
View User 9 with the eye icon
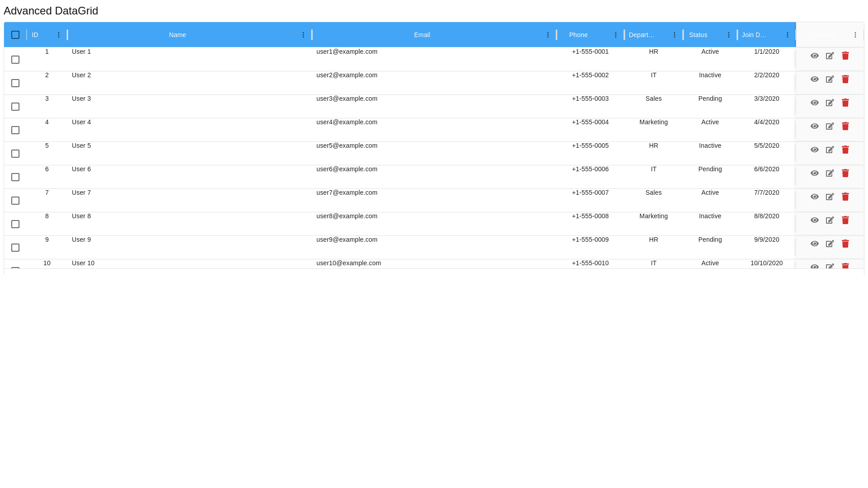(x=814, y=244)
